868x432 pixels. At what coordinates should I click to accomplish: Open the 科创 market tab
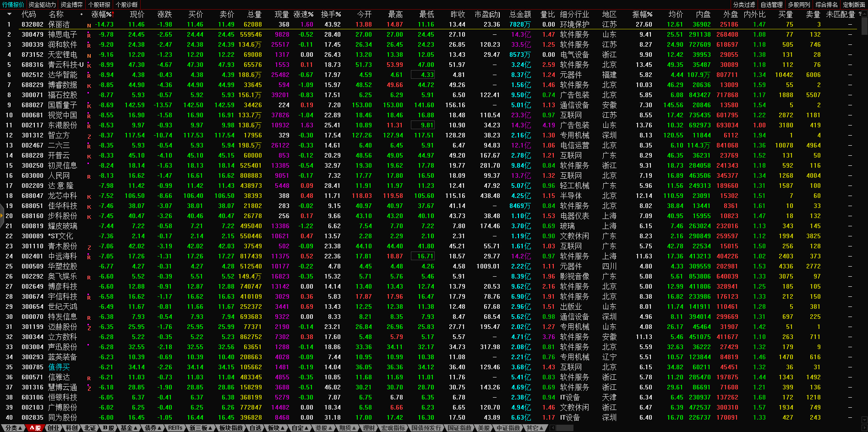pyautogui.click(x=71, y=428)
